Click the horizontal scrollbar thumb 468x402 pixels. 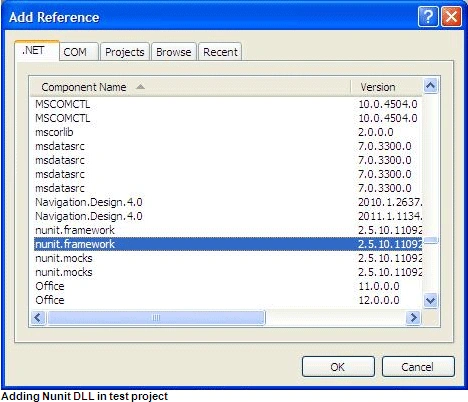coord(156,317)
